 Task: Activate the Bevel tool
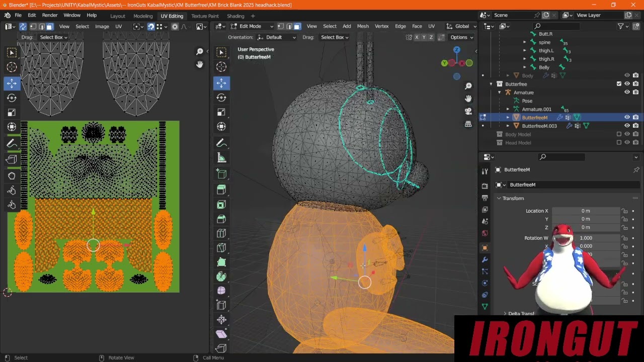point(221,219)
